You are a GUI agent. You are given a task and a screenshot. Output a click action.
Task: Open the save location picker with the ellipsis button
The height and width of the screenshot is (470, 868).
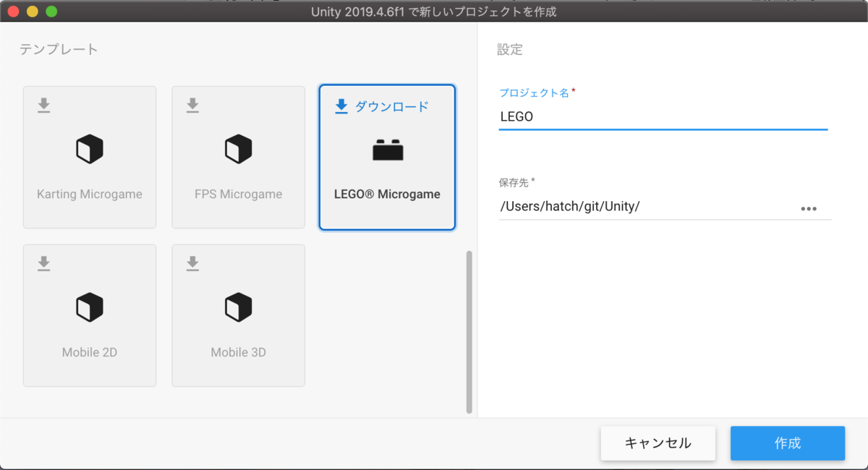coord(809,208)
